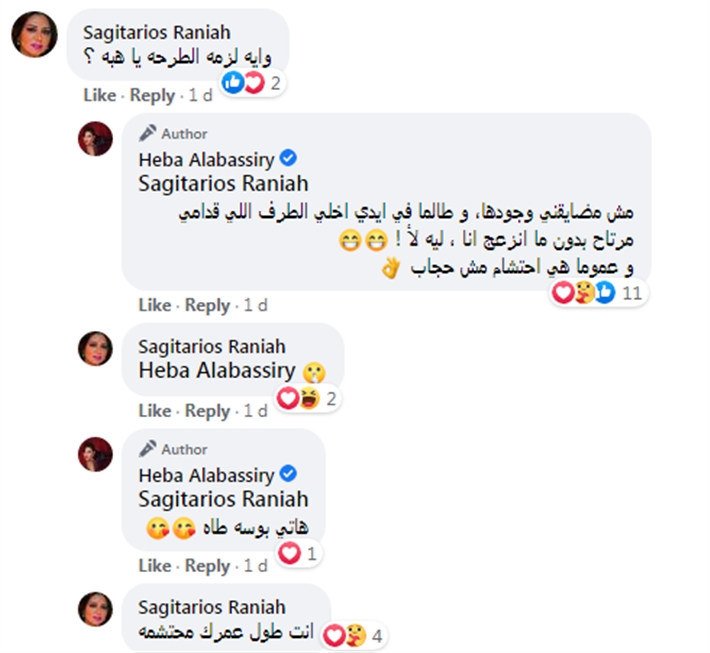Open the Sagitarios Raniah name on the bottom comment
This screenshot has width=710, height=653.
[x=212, y=607]
